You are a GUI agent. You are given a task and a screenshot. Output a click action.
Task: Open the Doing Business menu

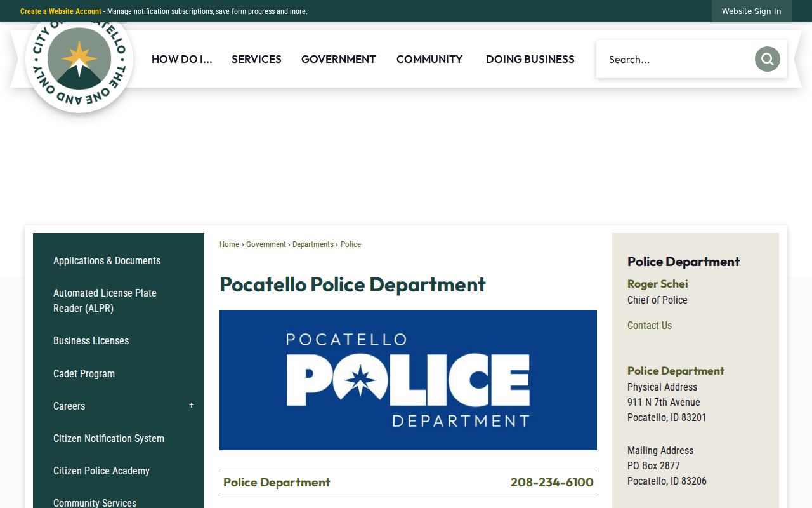[x=530, y=59]
